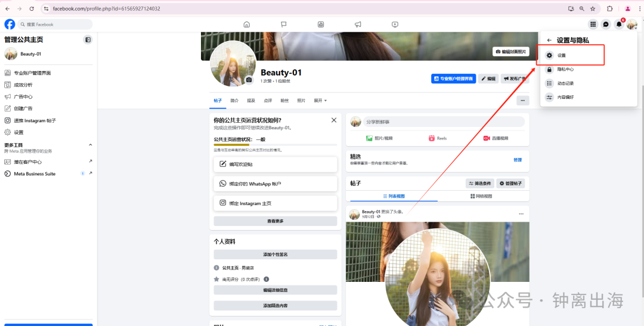
Task: Click the 分享新鲜事 post input
Action: click(x=444, y=122)
